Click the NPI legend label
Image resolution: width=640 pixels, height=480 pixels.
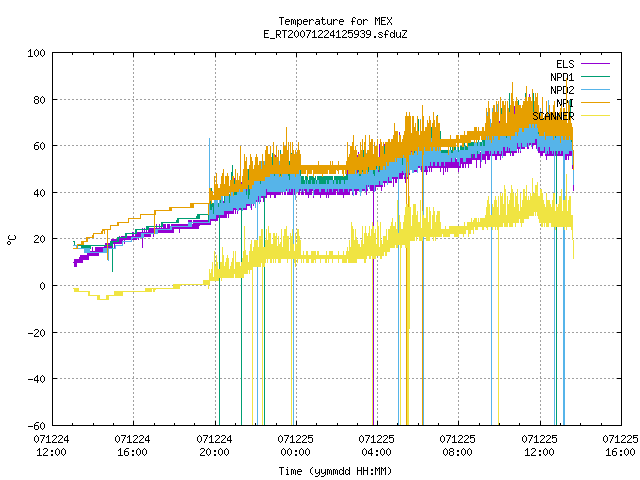(x=565, y=103)
